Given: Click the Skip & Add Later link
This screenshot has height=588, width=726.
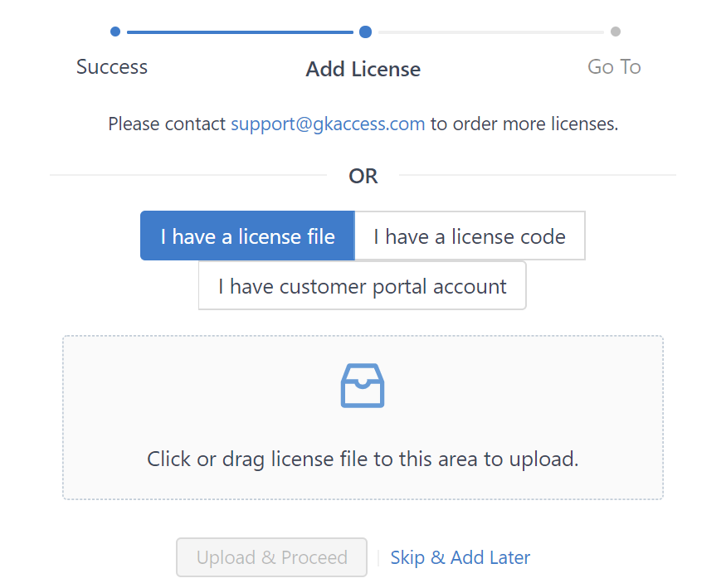Looking at the screenshot, I should tap(460, 557).
